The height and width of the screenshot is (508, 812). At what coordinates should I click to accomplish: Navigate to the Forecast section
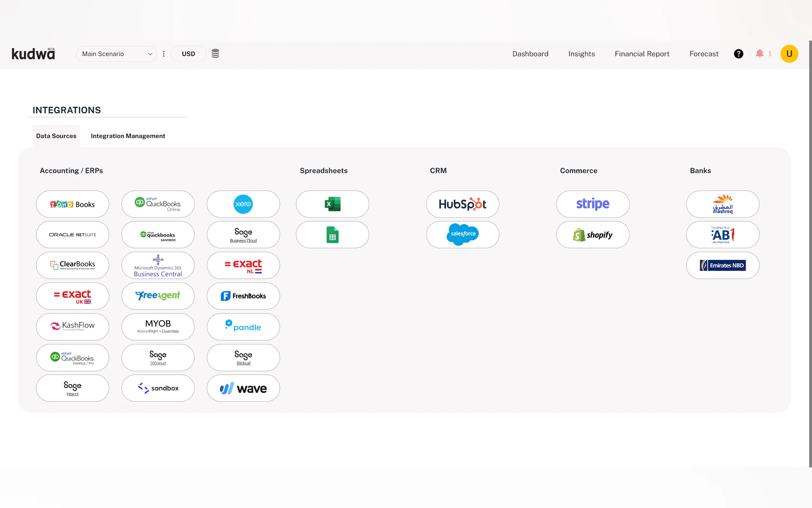point(704,54)
